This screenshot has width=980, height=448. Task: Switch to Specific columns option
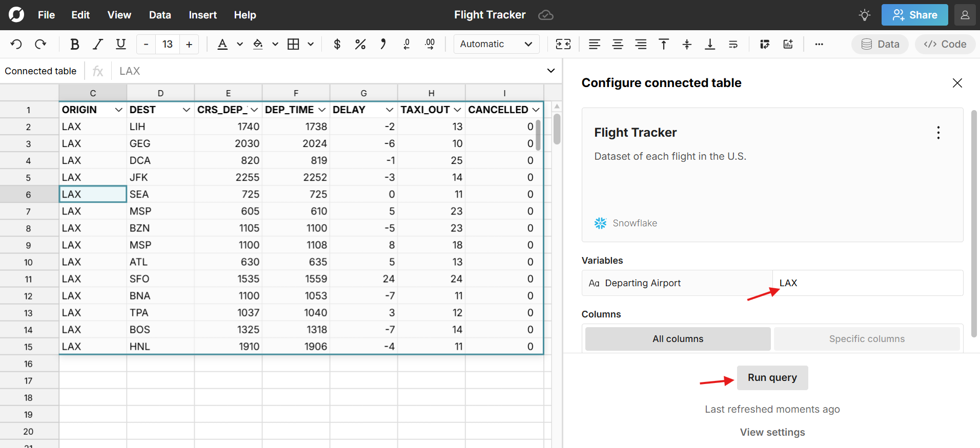coord(866,339)
